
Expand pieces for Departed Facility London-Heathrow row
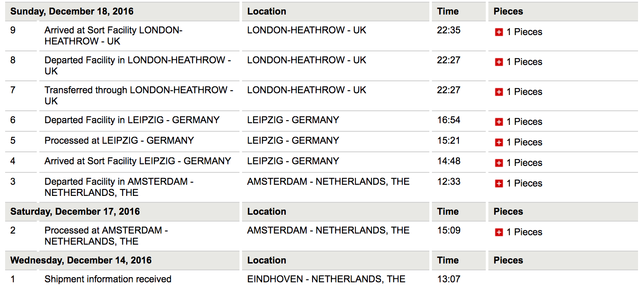[499, 62]
